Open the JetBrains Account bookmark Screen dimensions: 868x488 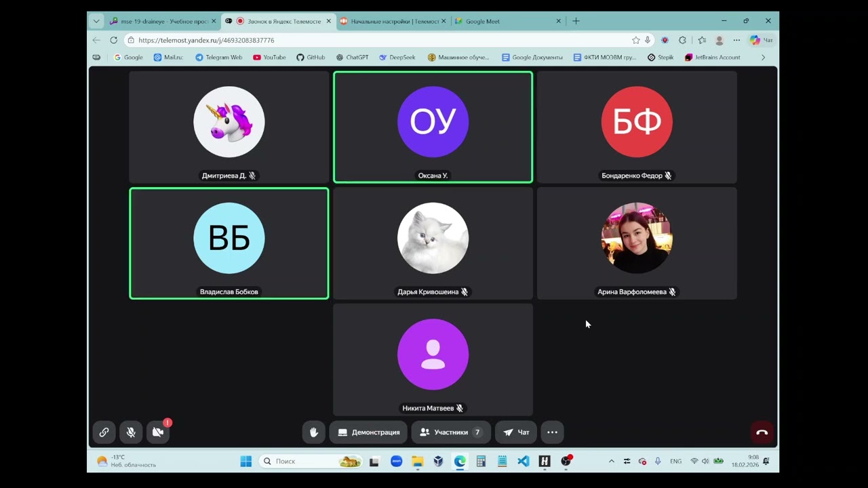[x=712, y=58]
